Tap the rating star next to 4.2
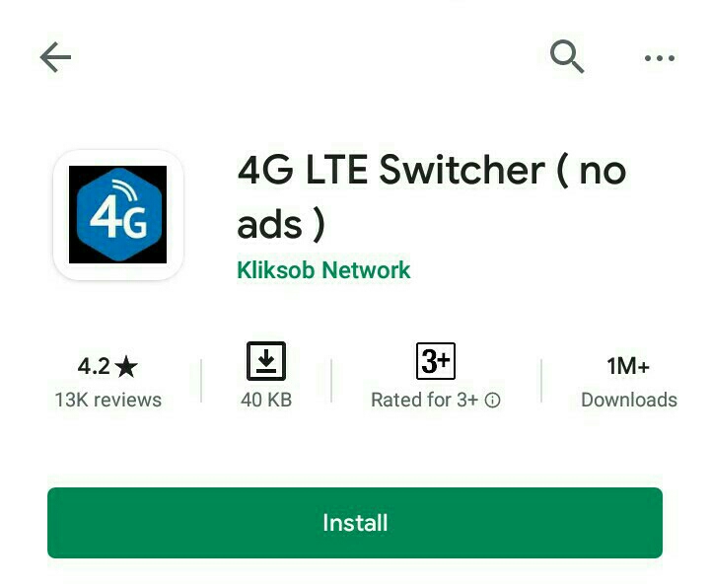This screenshot has height=588, width=710. [126, 366]
